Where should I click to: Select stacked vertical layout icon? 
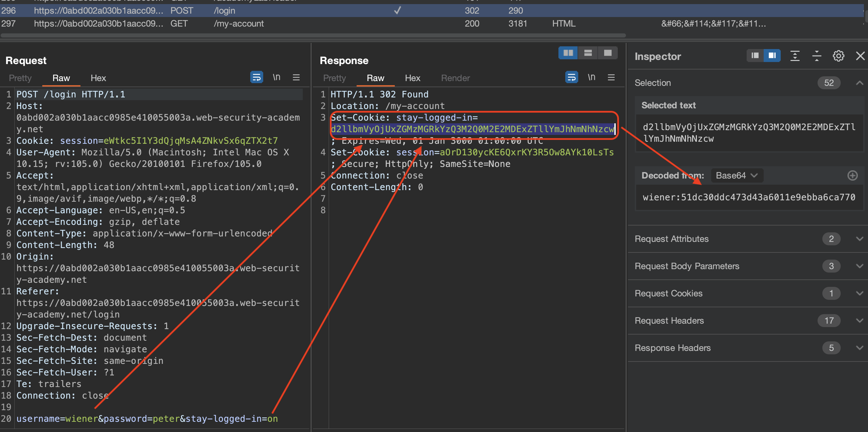[588, 53]
